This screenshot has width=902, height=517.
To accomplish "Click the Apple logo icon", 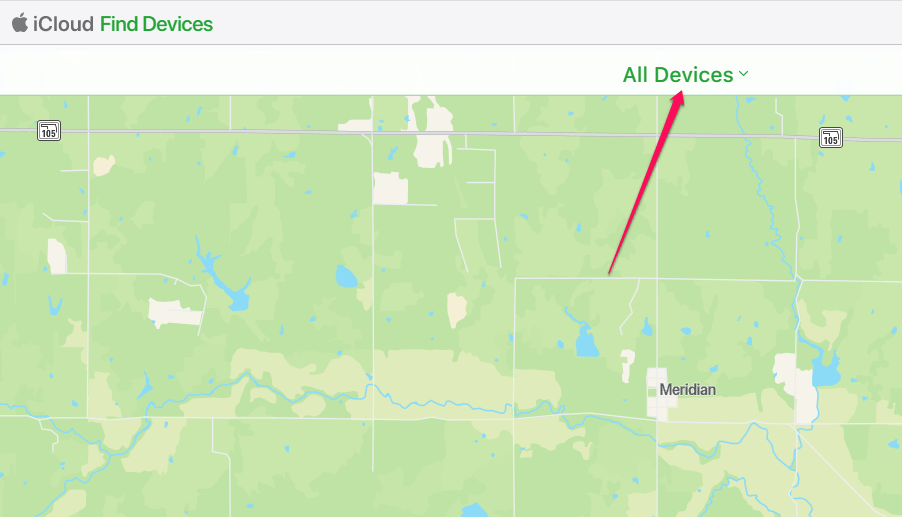I will coord(20,23).
